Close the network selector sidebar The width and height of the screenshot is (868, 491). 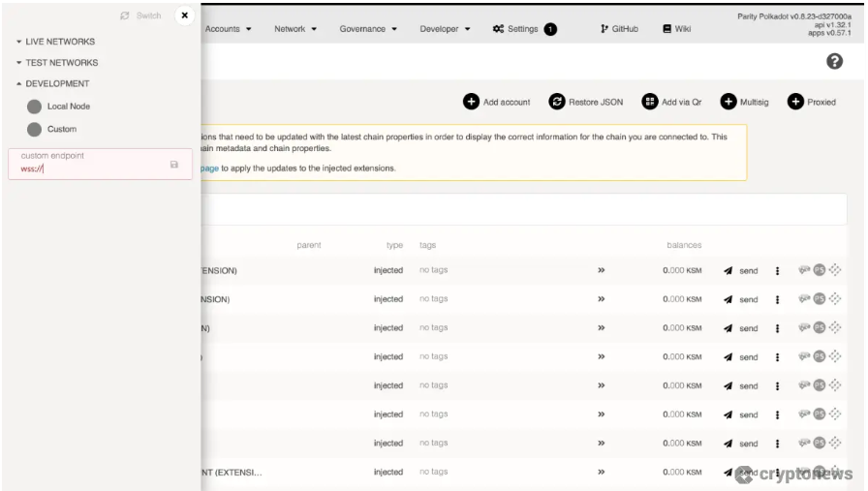184,15
